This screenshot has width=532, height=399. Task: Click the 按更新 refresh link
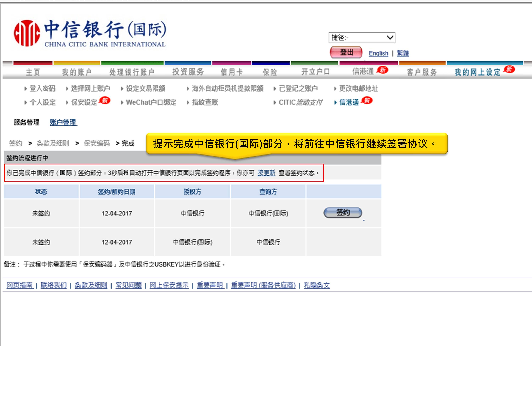click(266, 173)
